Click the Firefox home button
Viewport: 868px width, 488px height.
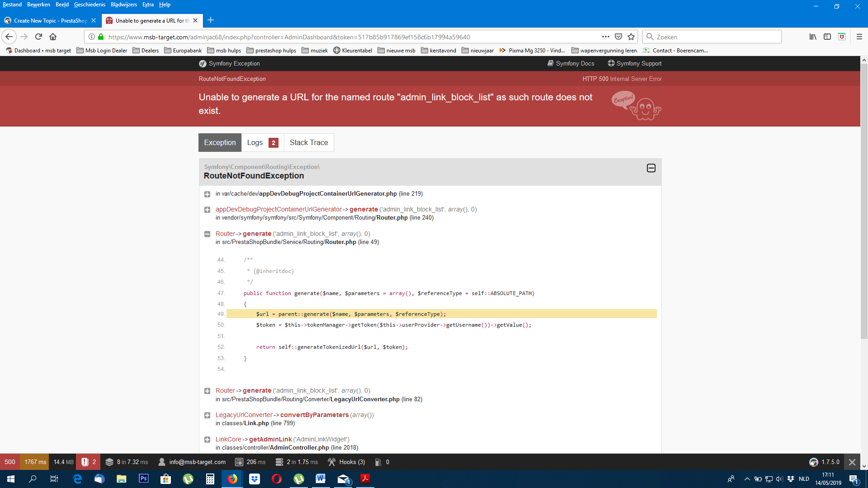click(x=53, y=37)
